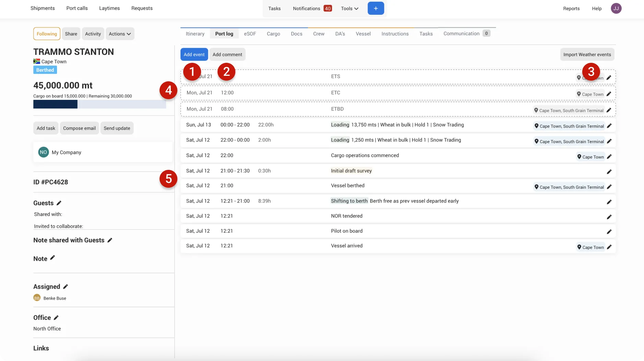Click Import Weather events button

point(587,54)
